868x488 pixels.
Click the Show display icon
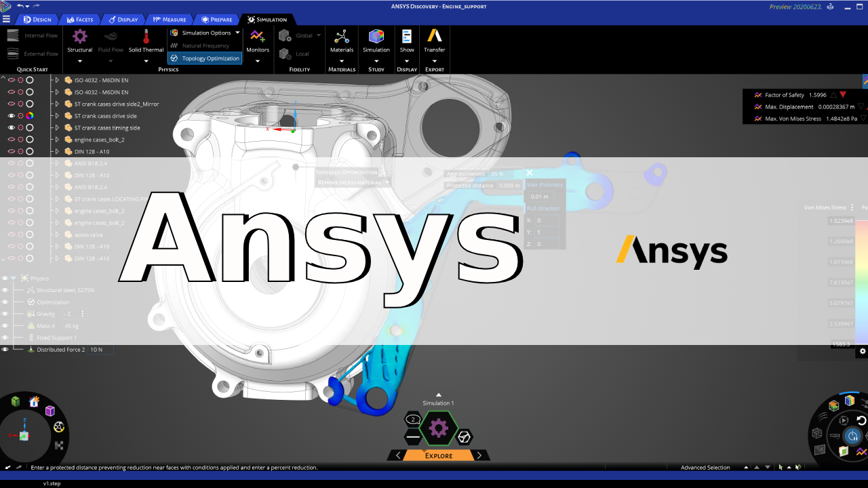407,37
